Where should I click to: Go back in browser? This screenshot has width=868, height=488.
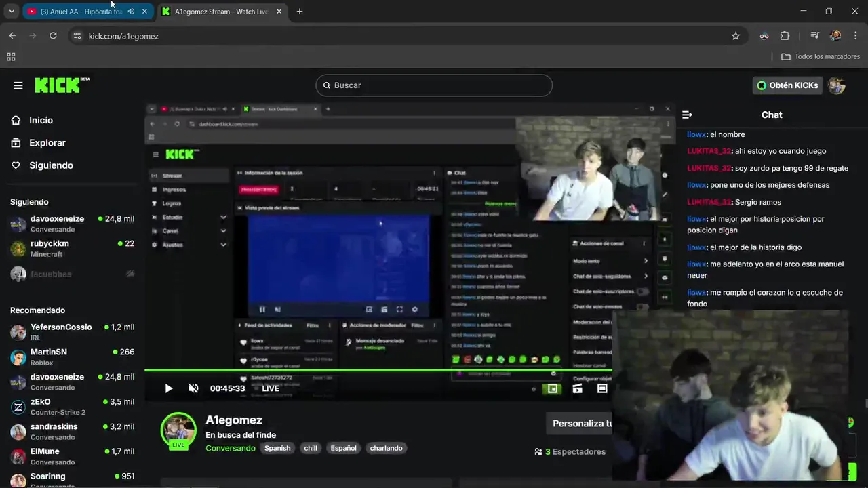(x=12, y=36)
